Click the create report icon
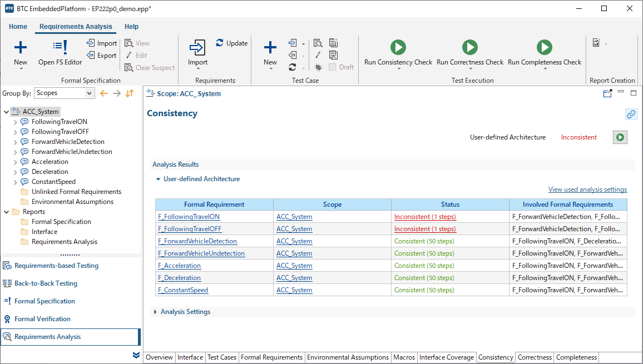The image size is (643, 364). coord(597,43)
